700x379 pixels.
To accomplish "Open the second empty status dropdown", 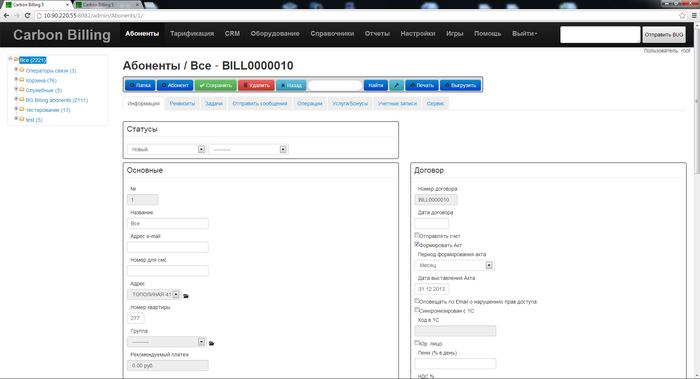I will (248, 150).
